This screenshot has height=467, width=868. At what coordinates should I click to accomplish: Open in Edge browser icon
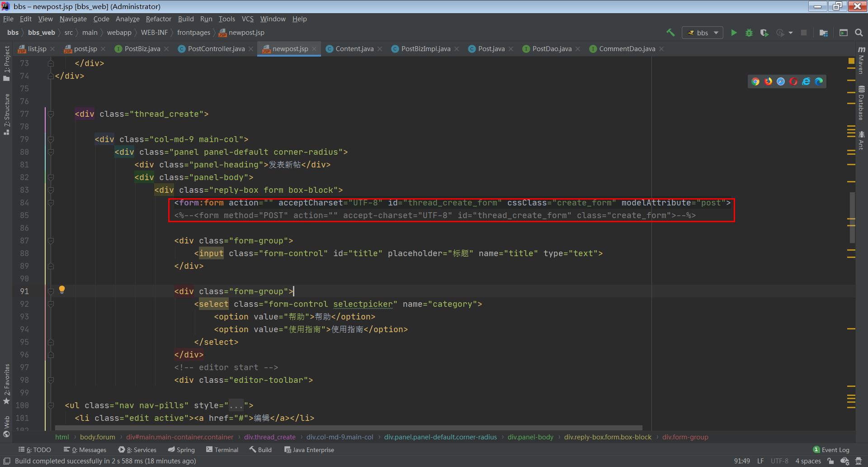pyautogui.click(x=819, y=81)
